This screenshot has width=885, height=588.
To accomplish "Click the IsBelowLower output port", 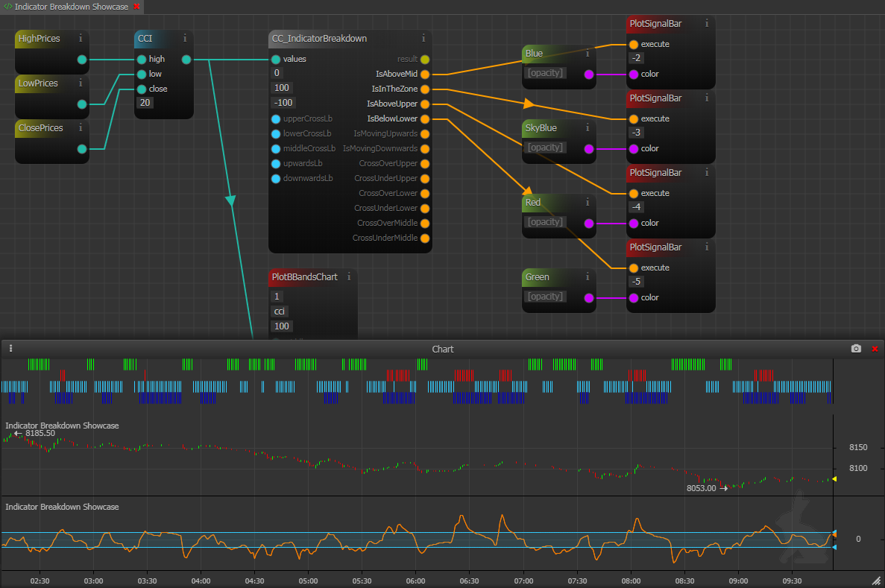I will coord(425,119).
